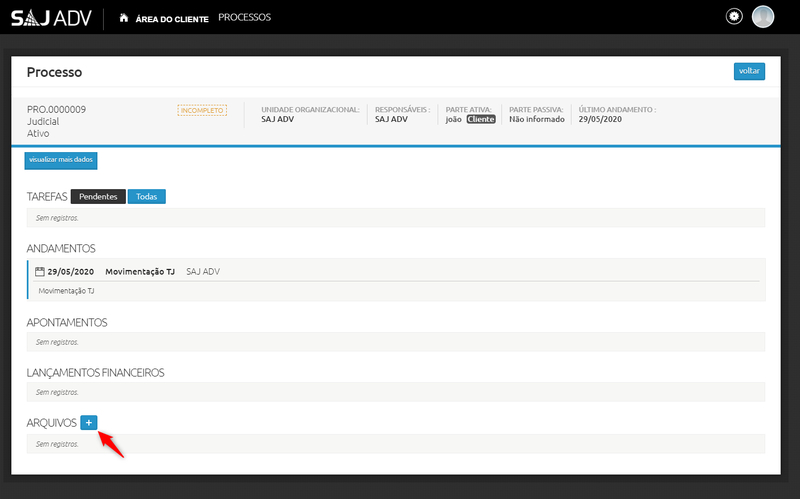The width and height of the screenshot is (800, 499).
Task: Add a file with Arquivos plus button
Action: pos(88,423)
